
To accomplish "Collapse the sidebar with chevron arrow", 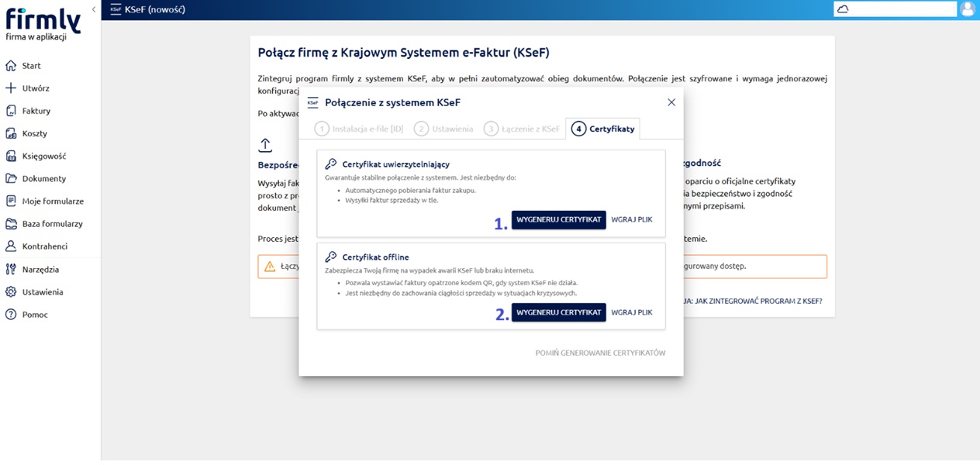I will [94, 9].
